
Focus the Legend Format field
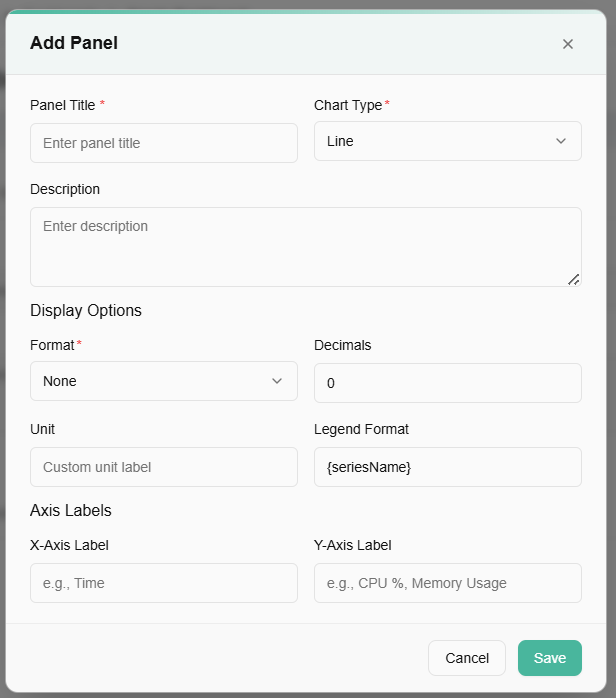(447, 467)
